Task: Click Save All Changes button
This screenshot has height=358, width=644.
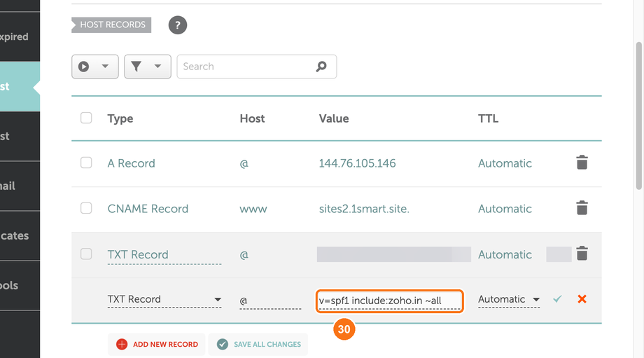Action: (x=258, y=345)
